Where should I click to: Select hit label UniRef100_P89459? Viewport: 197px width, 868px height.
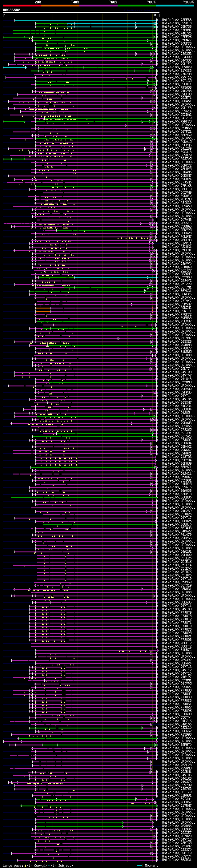[177, 206]
